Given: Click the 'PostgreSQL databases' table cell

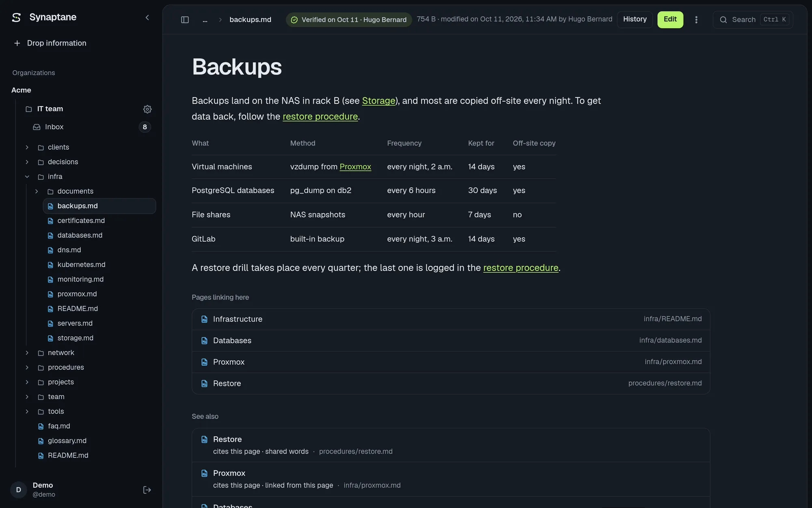Looking at the screenshot, I should [233, 190].
